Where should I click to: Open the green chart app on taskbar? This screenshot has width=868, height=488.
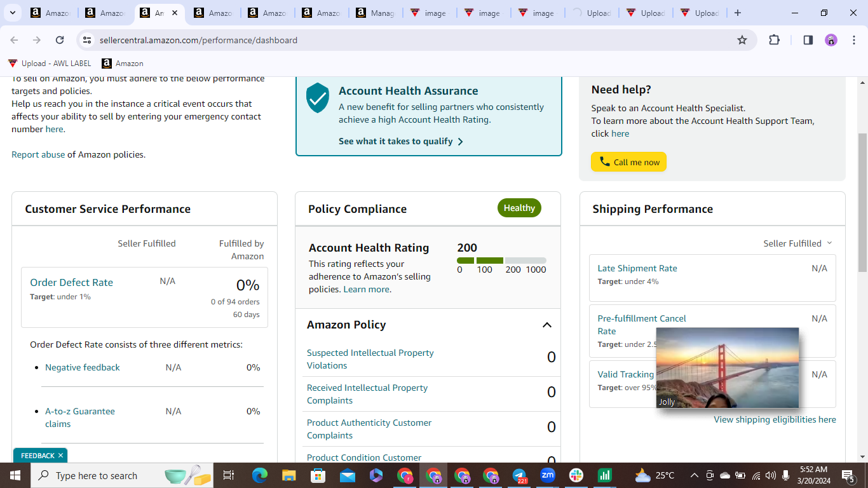[604, 475]
